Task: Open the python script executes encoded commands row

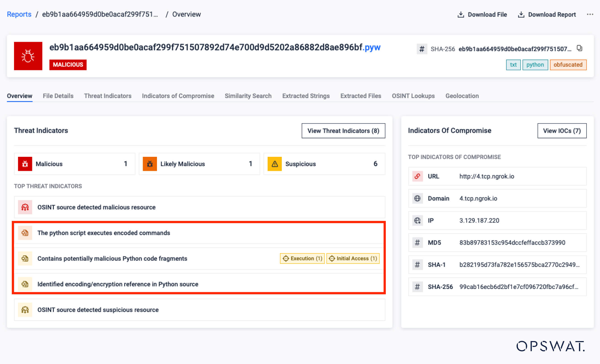Action: pos(104,233)
